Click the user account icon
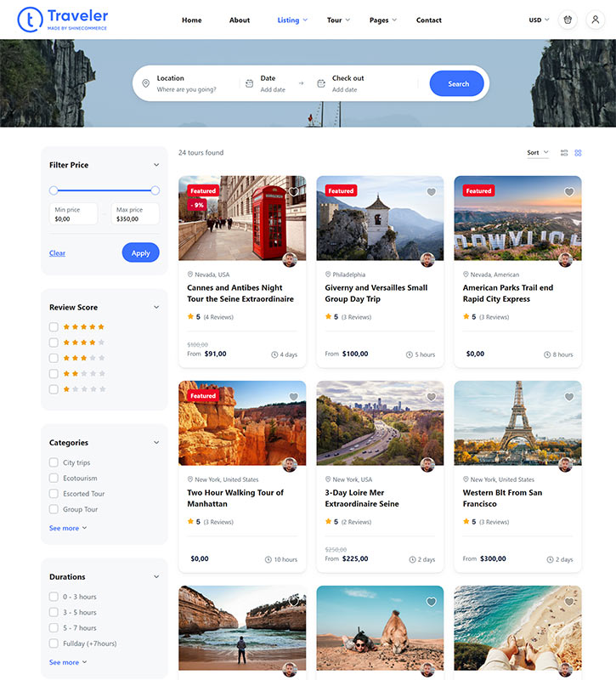Image resolution: width=616 pixels, height=680 pixels. (595, 20)
